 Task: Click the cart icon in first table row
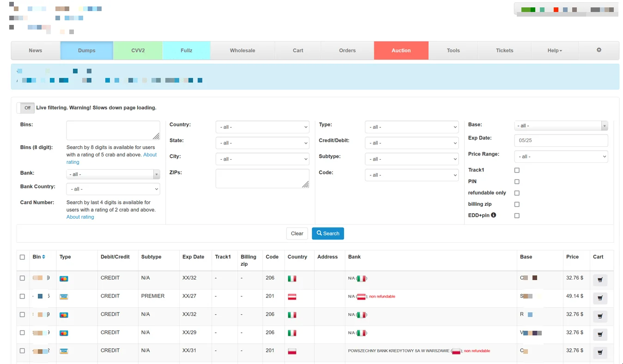click(600, 280)
